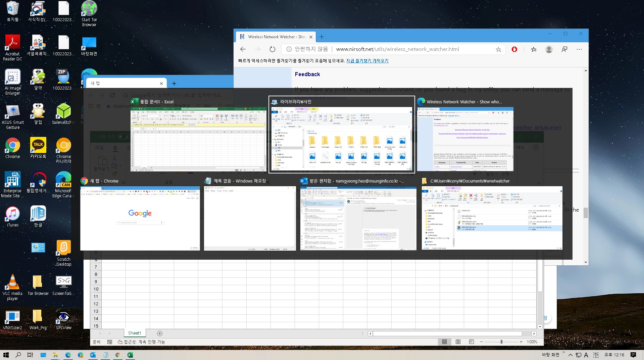Image resolution: width=644 pixels, height=360 pixels.
Task: Open the AI Image Enlarger desktop icon
Action: click(13, 83)
